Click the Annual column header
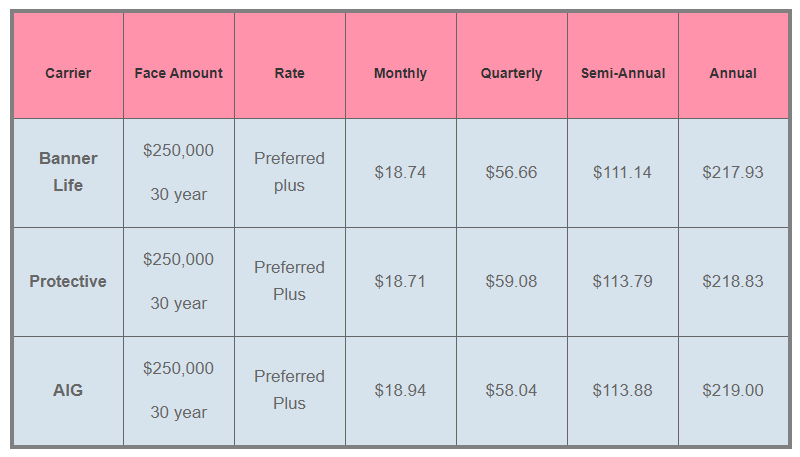 click(733, 73)
